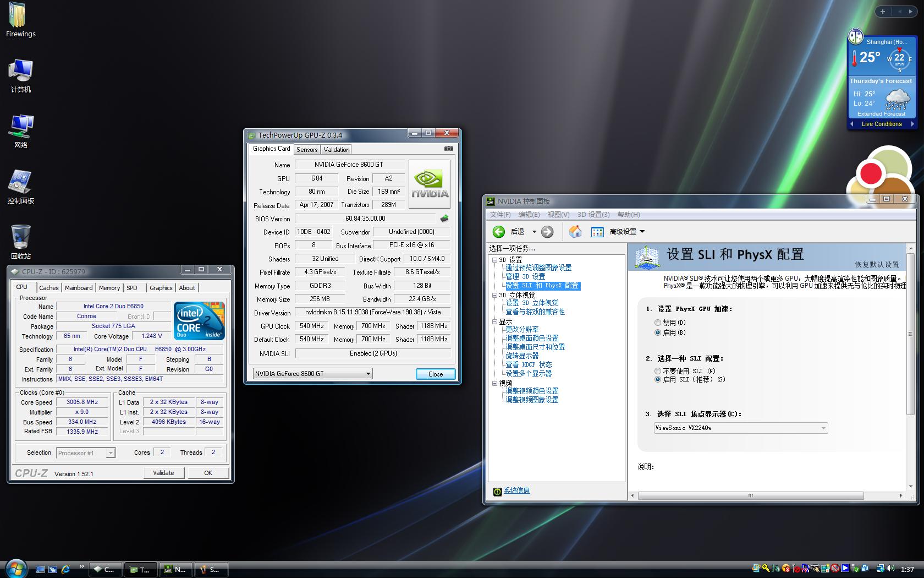
Task: Open the 系统信息 link
Action: tap(516, 491)
